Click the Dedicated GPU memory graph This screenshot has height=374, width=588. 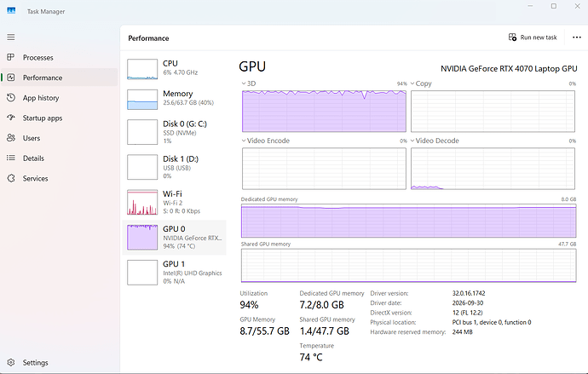409,221
